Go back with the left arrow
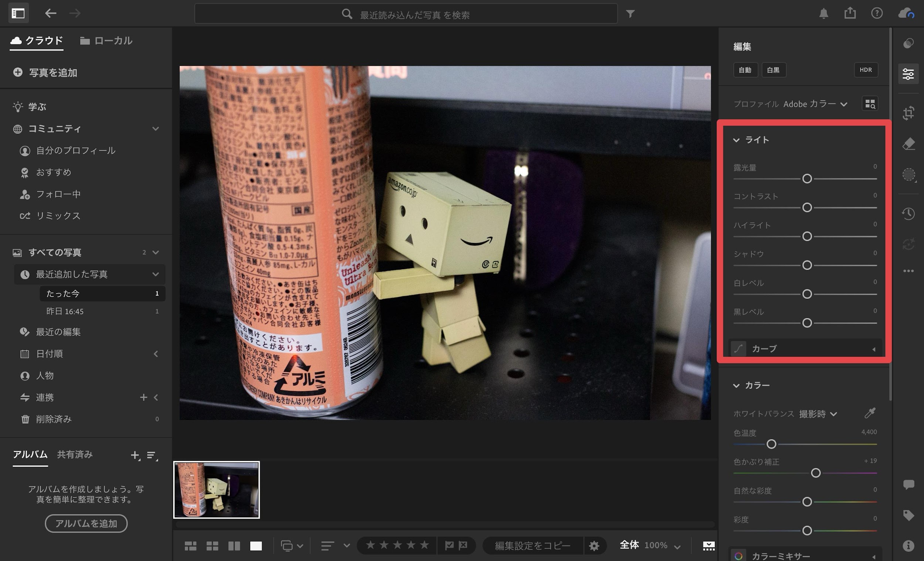Viewport: 924px width, 561px height. (51, 14)
